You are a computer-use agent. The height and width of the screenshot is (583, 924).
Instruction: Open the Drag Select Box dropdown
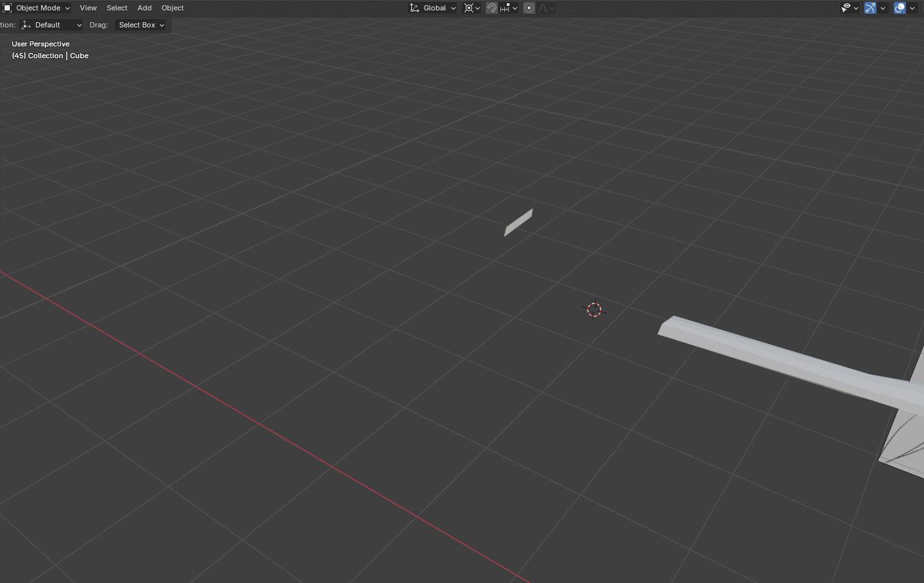pyautogui.click(x=141, y=25)
